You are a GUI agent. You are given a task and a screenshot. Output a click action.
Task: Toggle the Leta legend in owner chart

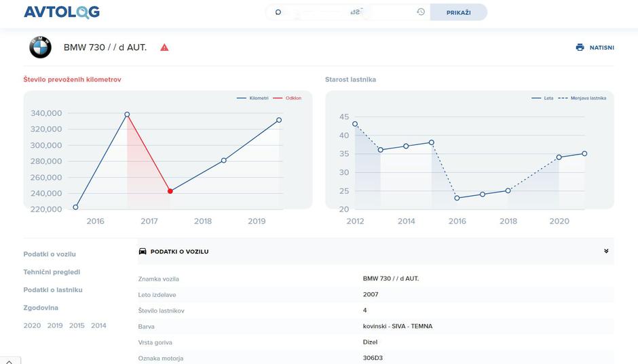tap(543, 98)
